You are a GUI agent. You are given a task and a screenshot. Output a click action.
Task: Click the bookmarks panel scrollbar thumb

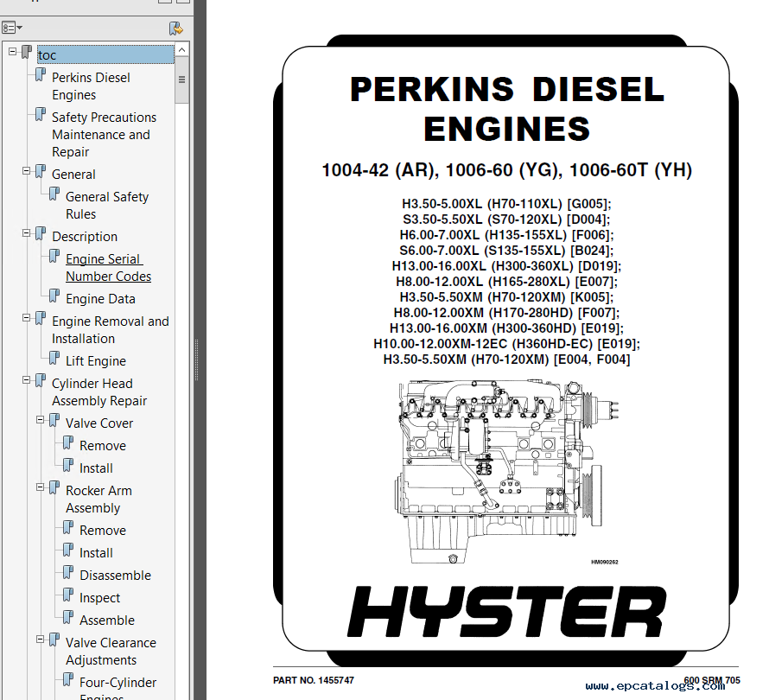point(181,80)
